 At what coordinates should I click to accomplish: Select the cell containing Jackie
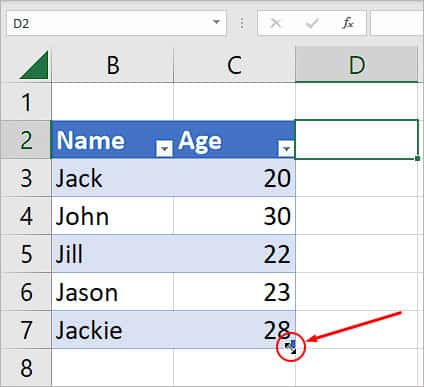113,330
